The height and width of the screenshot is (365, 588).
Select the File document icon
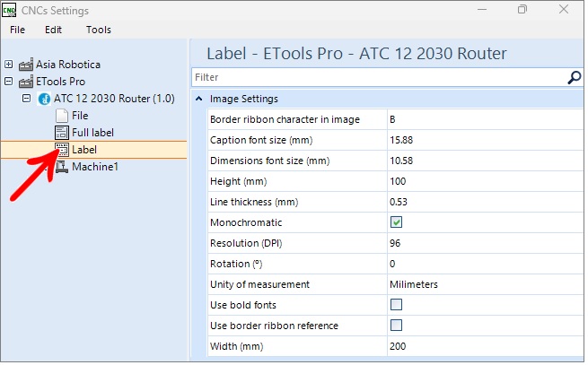click(x=61, y=116)
